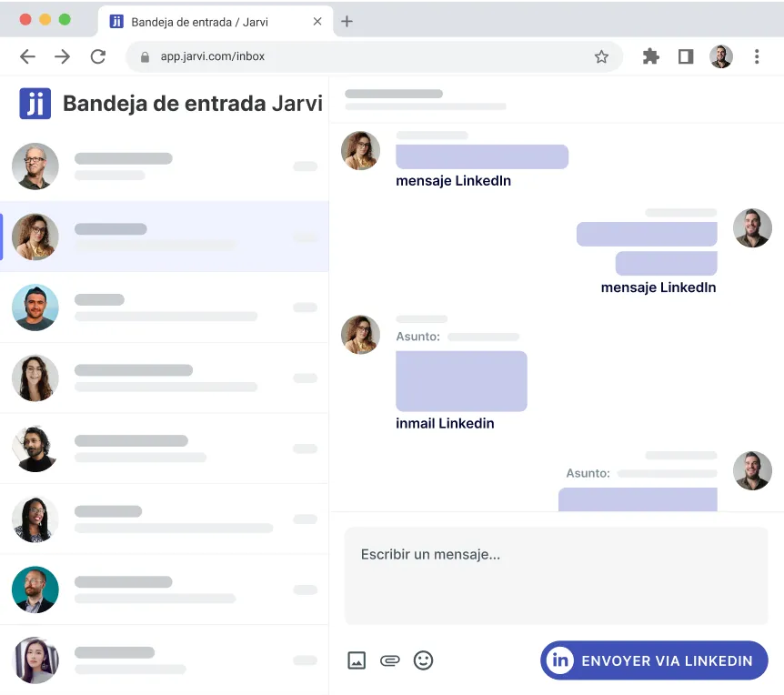The height and width of the screenshot is (695, 784).
Task: Open a new browser tab
Action: pos(347,21)
